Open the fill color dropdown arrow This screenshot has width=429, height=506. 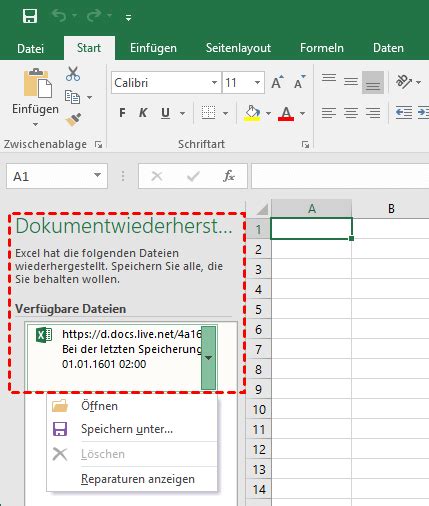coord(269,113)
